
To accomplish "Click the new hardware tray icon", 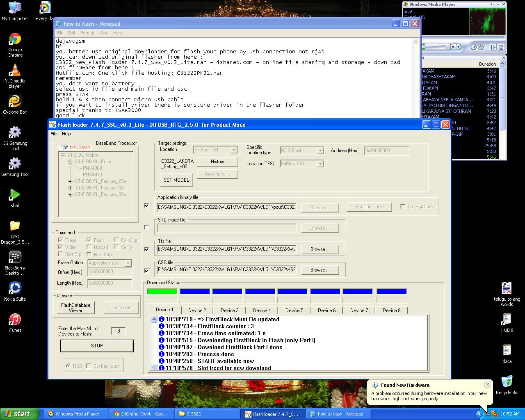I will click(487, 414).
